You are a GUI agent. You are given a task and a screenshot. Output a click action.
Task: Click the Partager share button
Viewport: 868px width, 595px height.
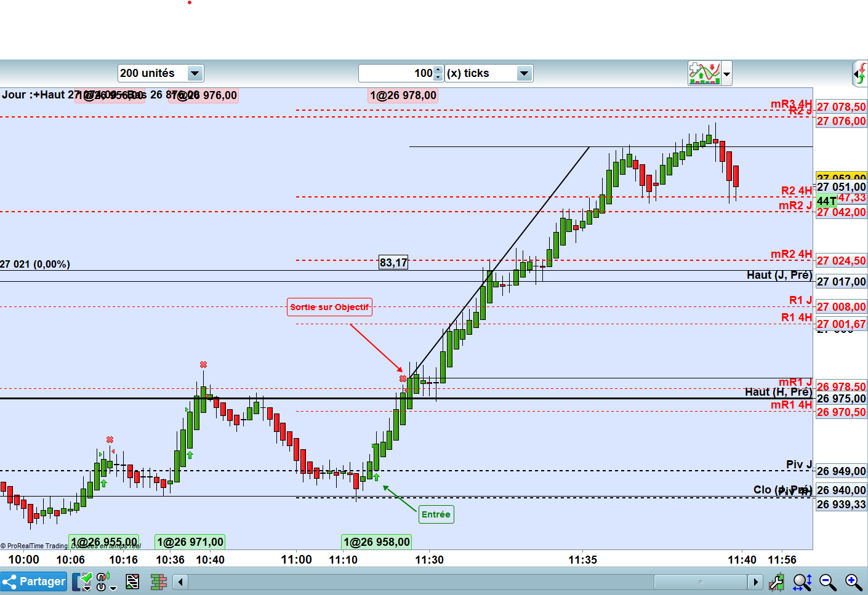pyautogui.click(x=34, y=581)
